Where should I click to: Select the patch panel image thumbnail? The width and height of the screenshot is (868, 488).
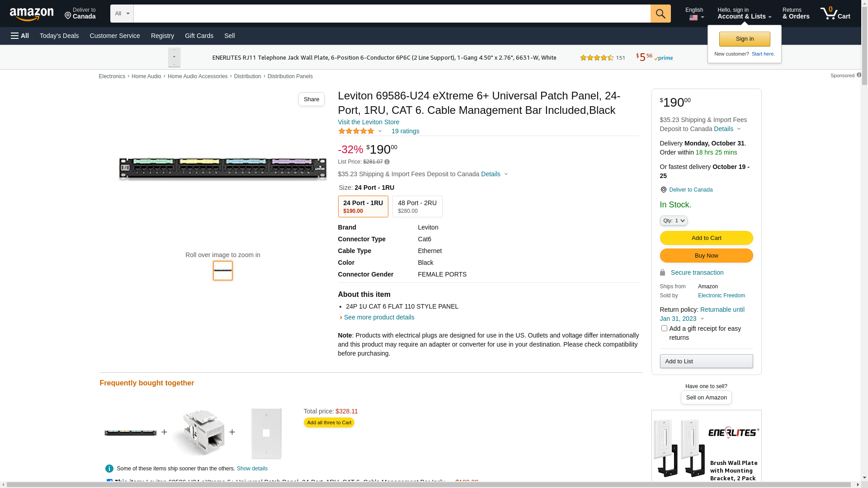tap(223, 271)
